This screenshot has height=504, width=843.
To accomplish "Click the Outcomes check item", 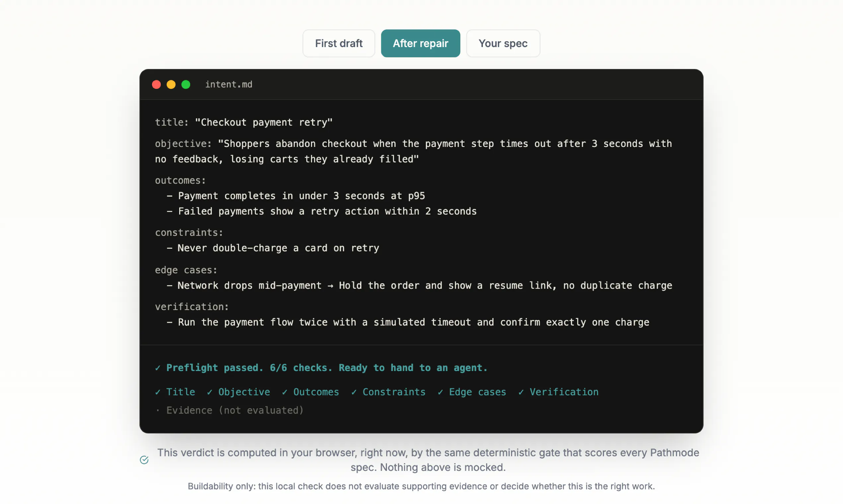I will pos(310,392).
